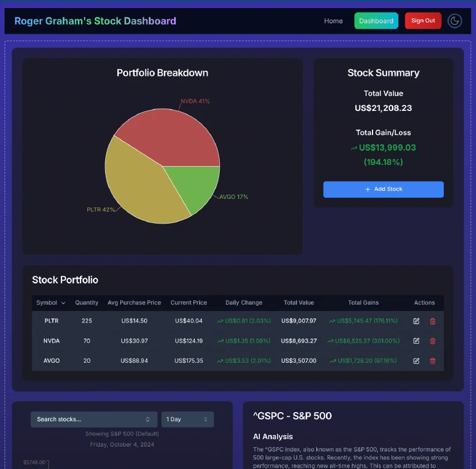Click the Total Value column header

(x=299, y=303)
